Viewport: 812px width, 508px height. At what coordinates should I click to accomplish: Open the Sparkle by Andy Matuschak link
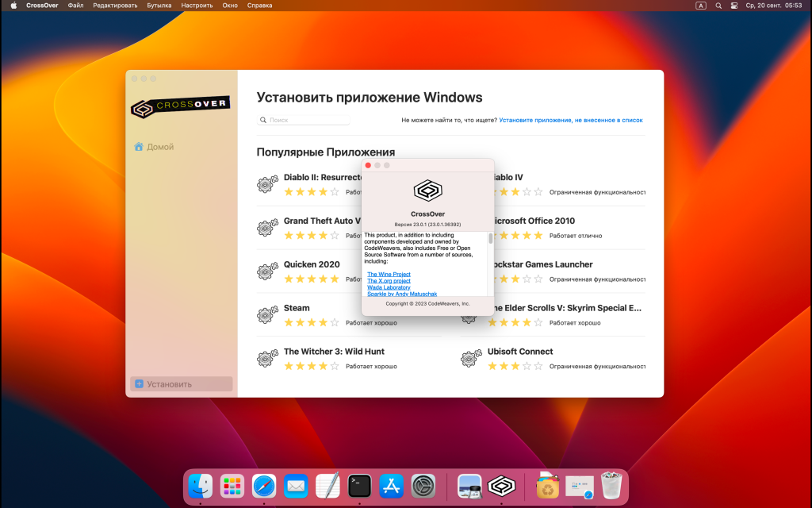[x=402, y=294]
